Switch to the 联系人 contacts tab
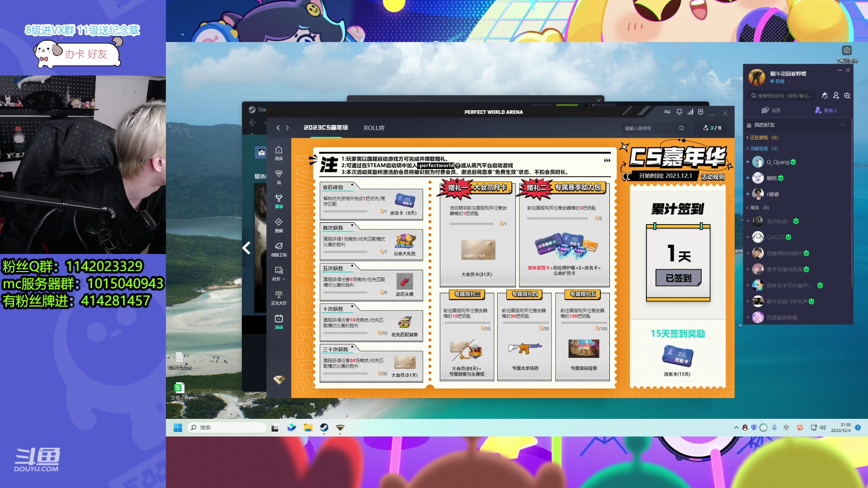This screenshot has width=868, height=488. pos(826,110)
